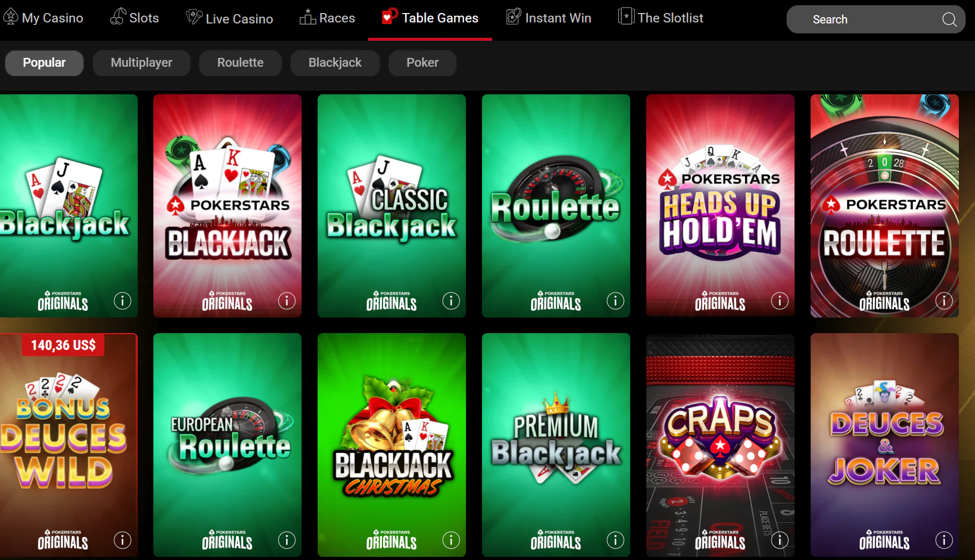This screenshot has height=560, width=975.
Task: Filter by Poker category
Action: [x=423, y=63]
